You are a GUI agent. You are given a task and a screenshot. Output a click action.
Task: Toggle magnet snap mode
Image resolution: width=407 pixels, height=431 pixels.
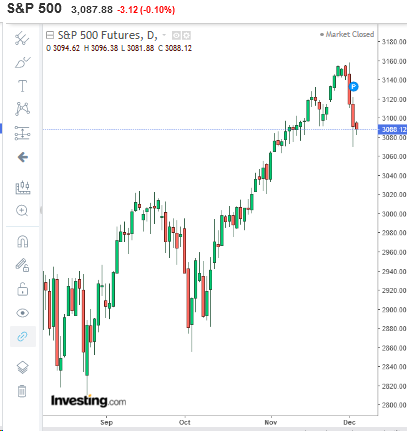(22, 241)
